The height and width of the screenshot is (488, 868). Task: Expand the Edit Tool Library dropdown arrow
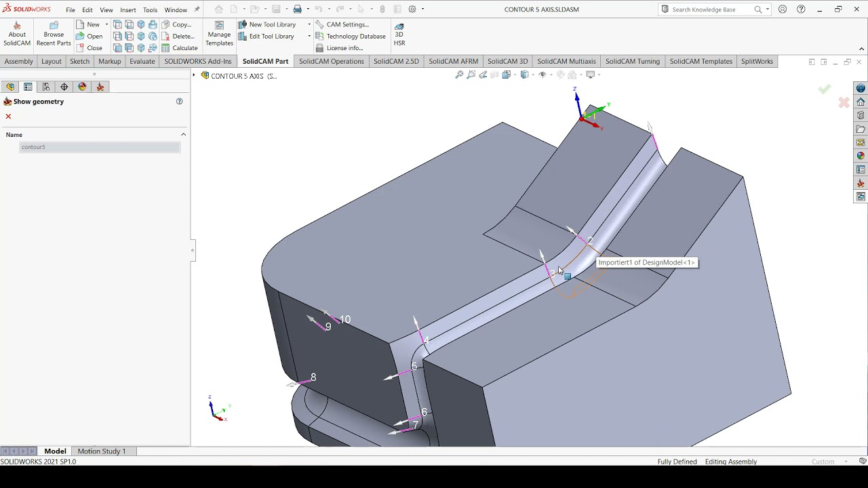(309, 36)
